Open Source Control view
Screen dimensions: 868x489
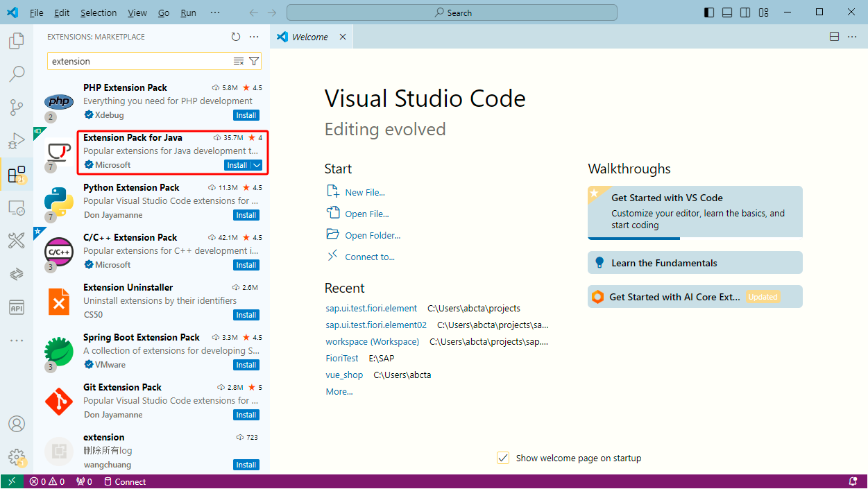pyautogui.click(x=16, y=107)
